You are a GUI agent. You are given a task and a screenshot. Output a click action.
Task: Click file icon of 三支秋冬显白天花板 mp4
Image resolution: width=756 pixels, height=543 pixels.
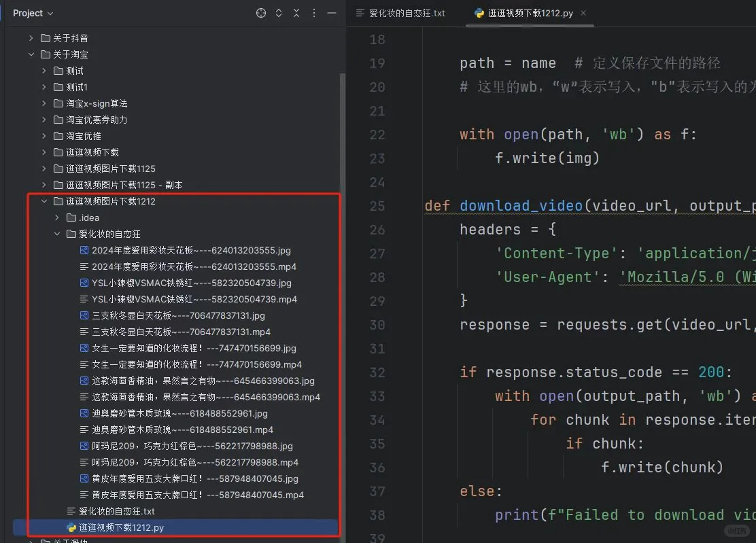tap(84, 332)
